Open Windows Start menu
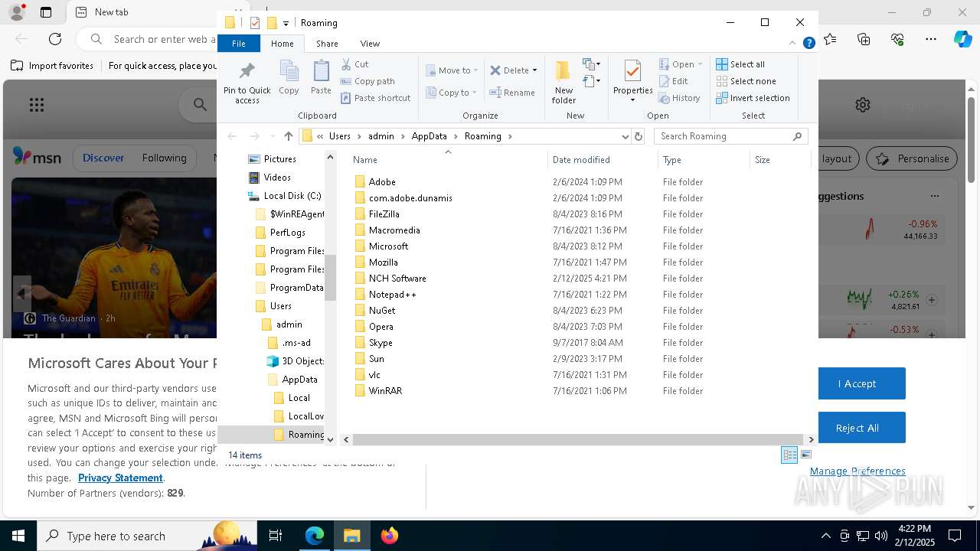This screenshot has height=551, width=980. pyautogui.click(x=18, y=536)
